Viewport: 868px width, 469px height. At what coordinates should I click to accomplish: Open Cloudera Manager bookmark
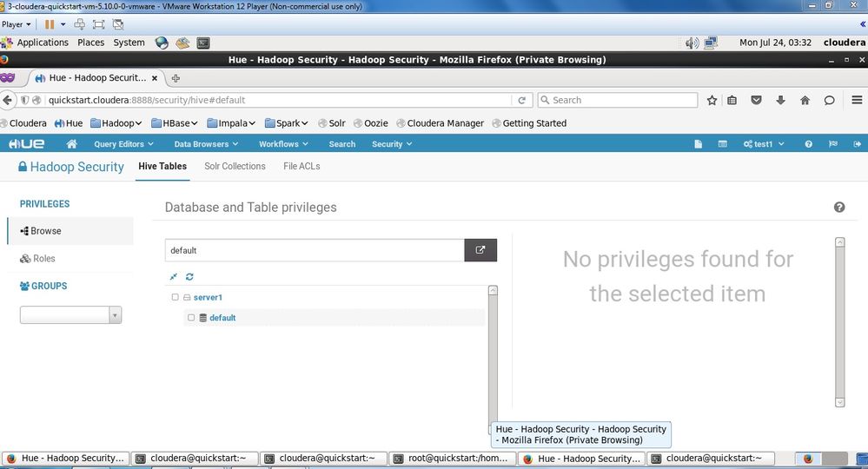[x=441, y=123]
